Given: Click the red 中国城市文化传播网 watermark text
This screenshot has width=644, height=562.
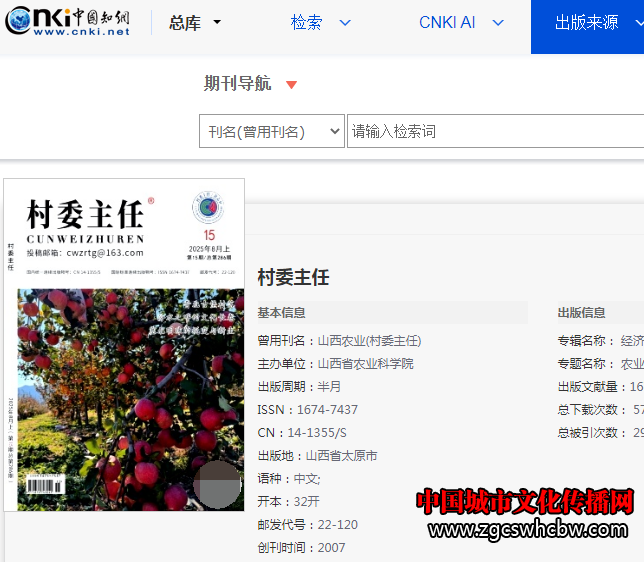Looking at the screenshot, I should 524,501.
